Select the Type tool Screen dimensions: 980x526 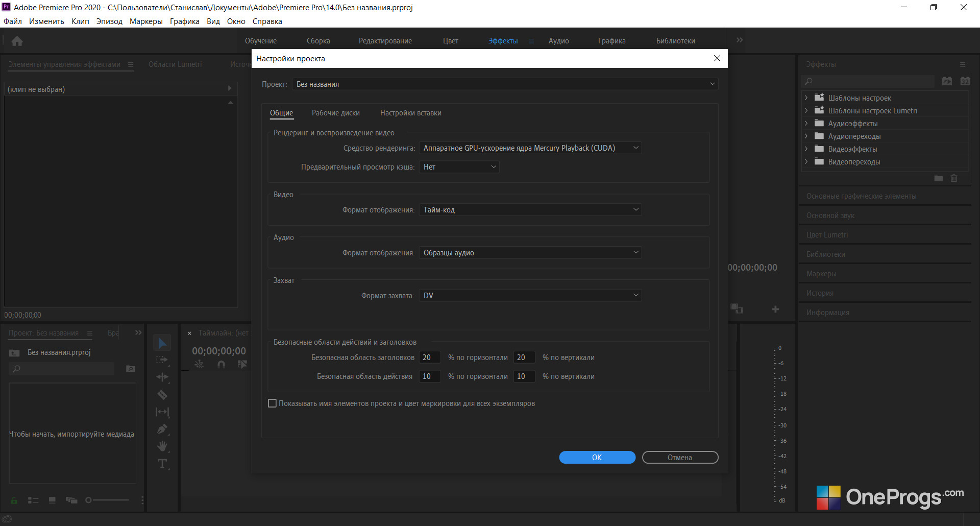coord(162,464)
